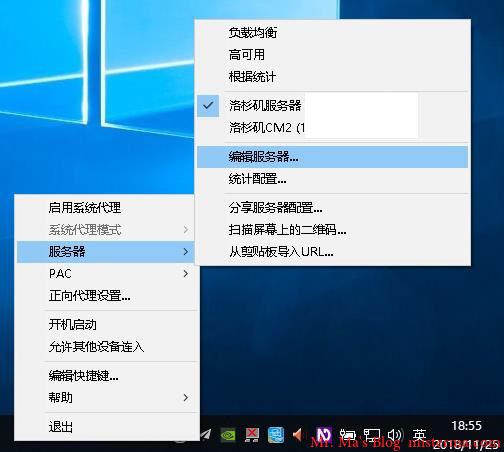Select the checked 洛杉矶服务器 entry

pyautogui.click(x=332, y=106)
